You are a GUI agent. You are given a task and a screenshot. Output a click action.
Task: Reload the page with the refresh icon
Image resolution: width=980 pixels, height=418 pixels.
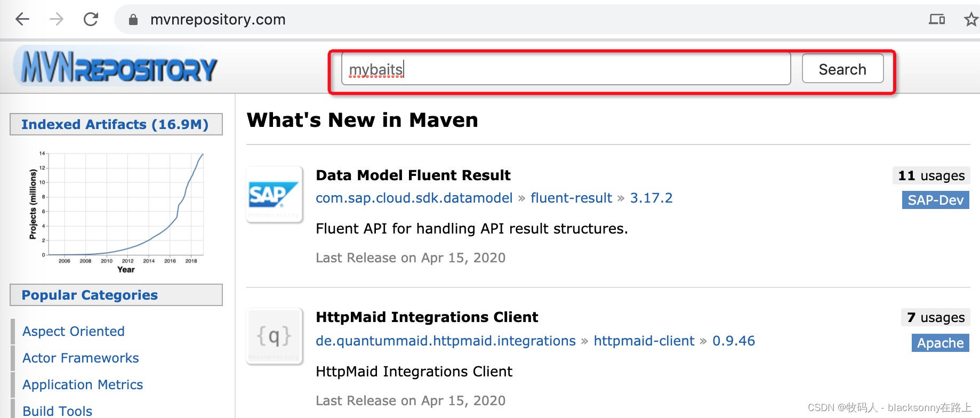[x=91, y=20]
